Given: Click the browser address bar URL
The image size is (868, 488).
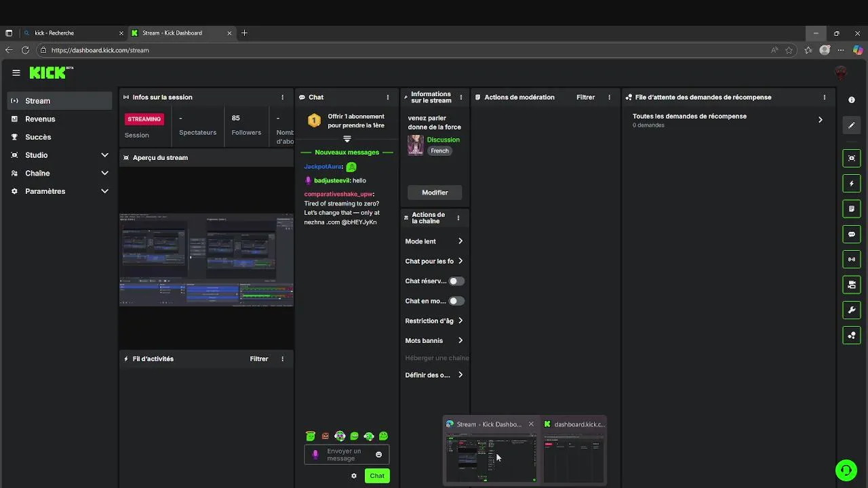Looking at the screenshot, I should pos(100,50).
